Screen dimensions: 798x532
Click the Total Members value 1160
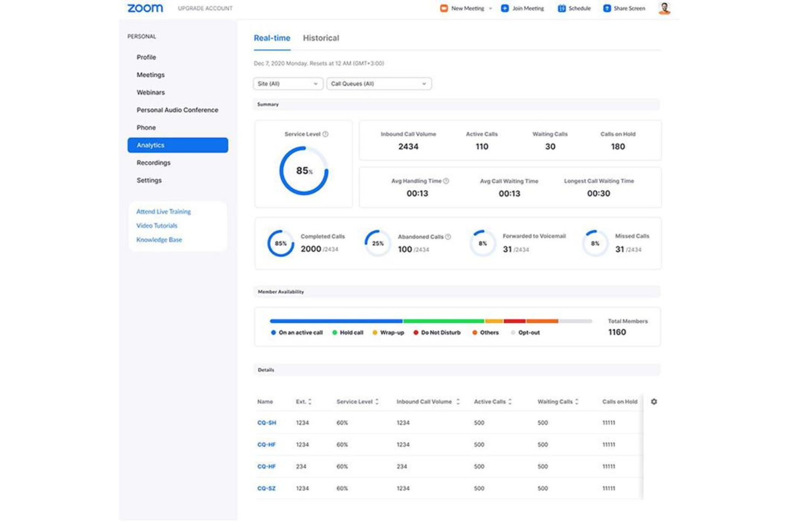617,332
